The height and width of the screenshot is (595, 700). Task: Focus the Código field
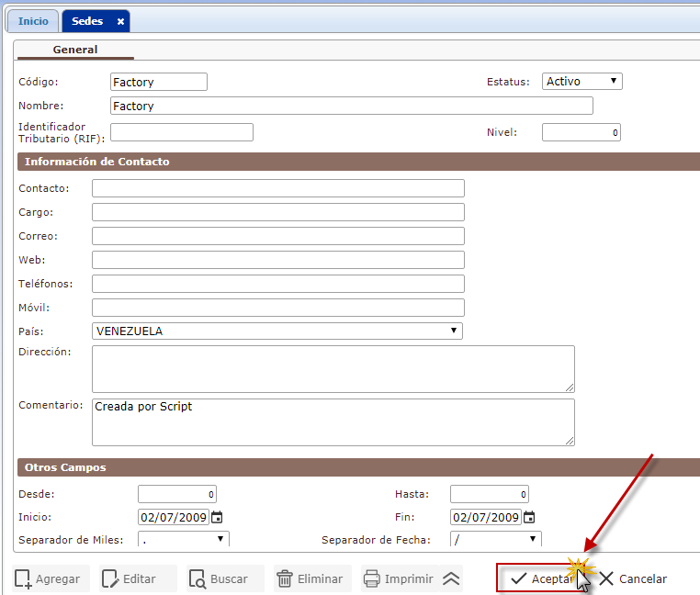pos(159,82)
